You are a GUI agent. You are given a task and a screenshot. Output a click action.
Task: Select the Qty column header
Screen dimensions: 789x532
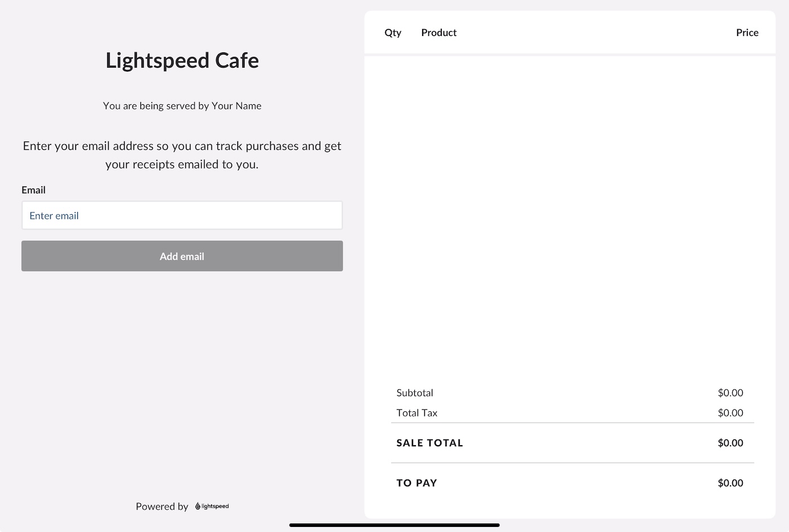(392, 32)
